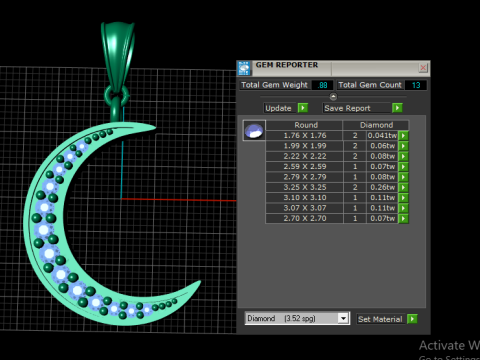Viewport: 480px width, 360px height.
Task: Click green arrow for 3.10 X 3.10 row
Action: click(x=403, y=198)
